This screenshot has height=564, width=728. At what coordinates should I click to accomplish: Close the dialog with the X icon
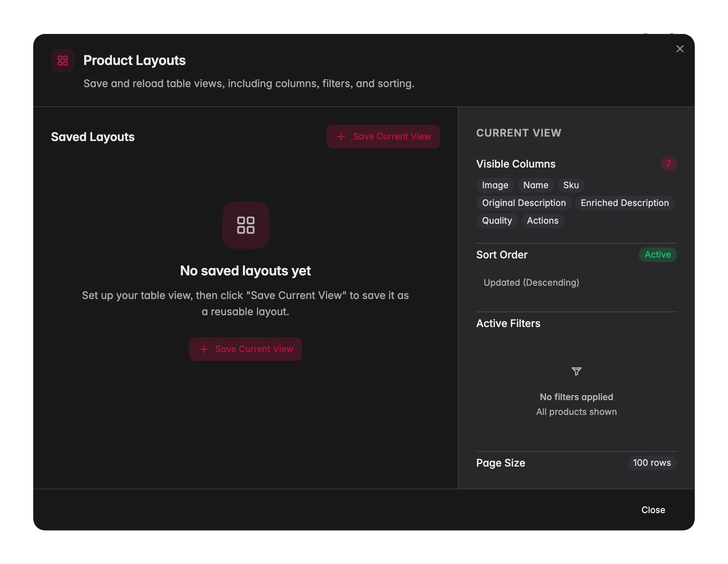click(x=680, y=49)
